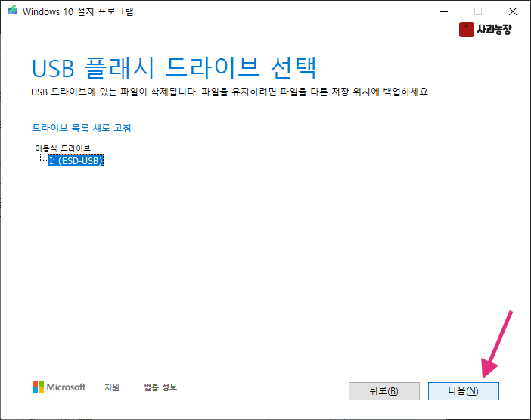Screen dimensions: 531x420
Task: Open the 지원 support link
Action: [112, 387]
